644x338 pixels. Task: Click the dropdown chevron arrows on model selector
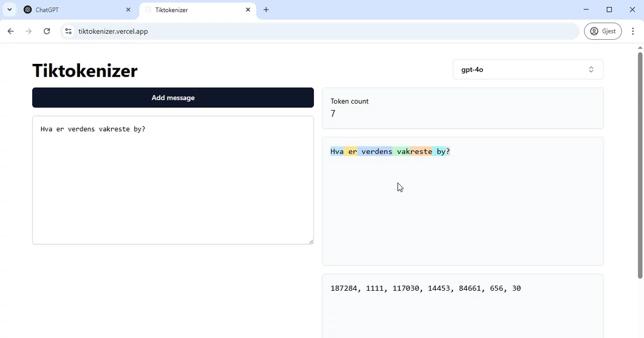click(591, 69)
